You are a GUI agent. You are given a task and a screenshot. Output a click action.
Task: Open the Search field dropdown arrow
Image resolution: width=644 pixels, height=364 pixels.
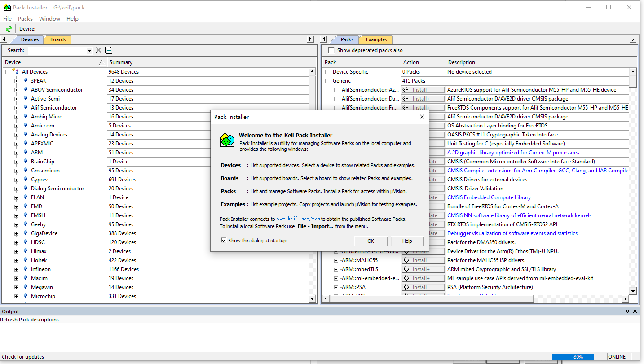pos(89,51)
